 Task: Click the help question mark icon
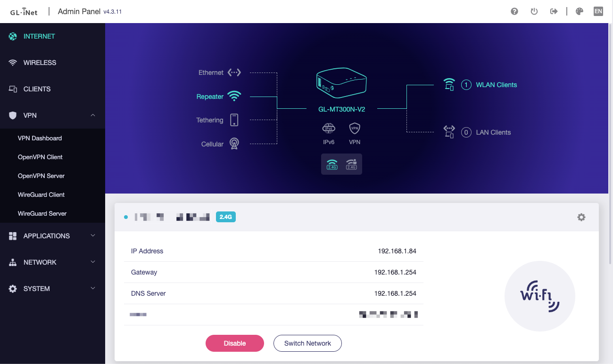click(514, 11)
